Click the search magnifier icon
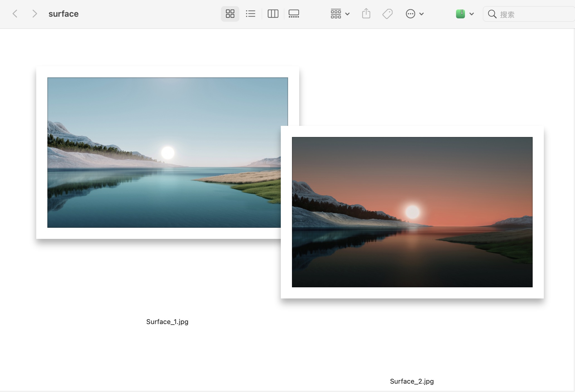The width and height of the screenshot is (575, 392). 492,14
